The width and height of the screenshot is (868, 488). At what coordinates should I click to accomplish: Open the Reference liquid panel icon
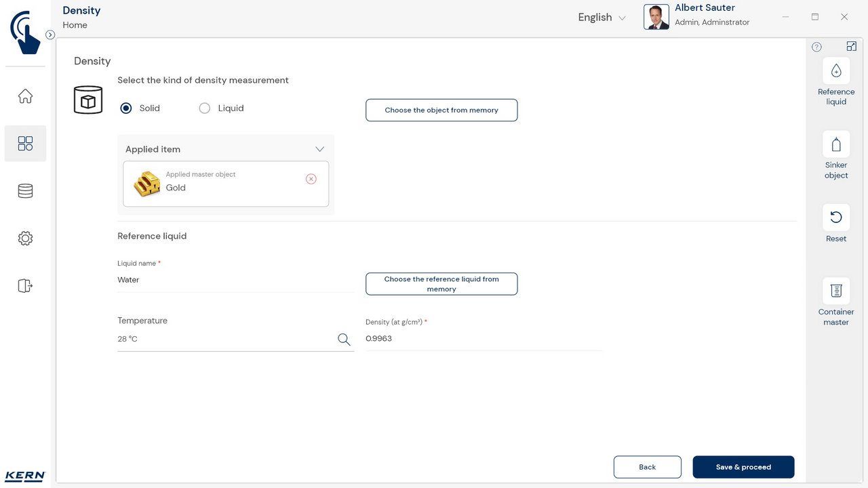(835, 71)
